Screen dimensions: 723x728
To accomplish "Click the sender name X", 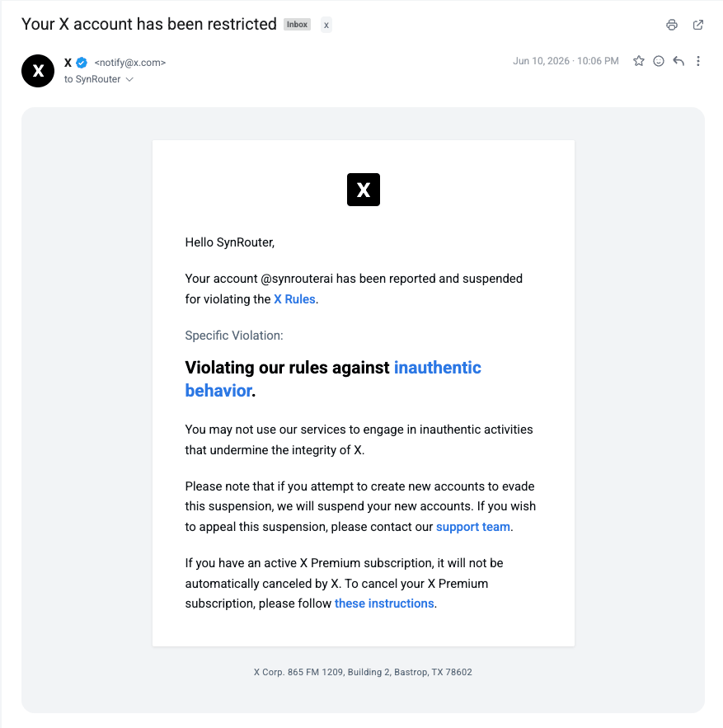I will coord(68,63).
